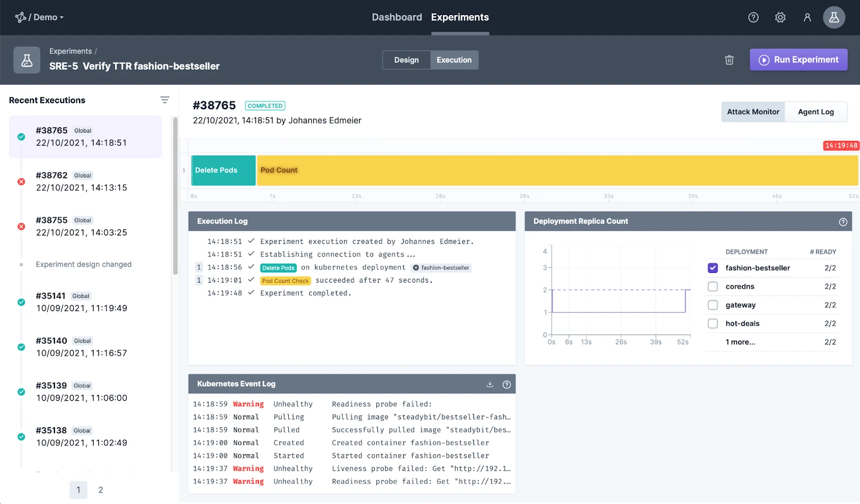Open the Recent Executions filter icon
Image resolution: width=860 pixels, height=504 pixels.
(164, 100)
